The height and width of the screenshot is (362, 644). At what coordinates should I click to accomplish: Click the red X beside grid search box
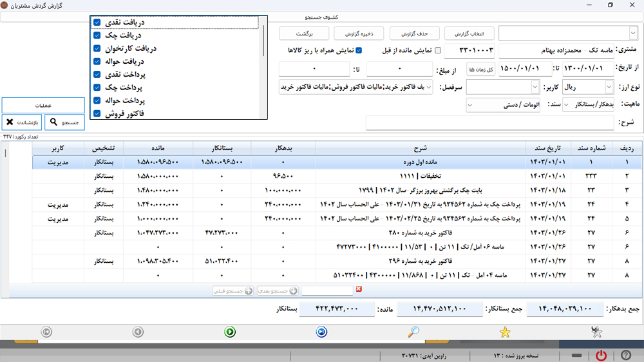click(359, 290)
